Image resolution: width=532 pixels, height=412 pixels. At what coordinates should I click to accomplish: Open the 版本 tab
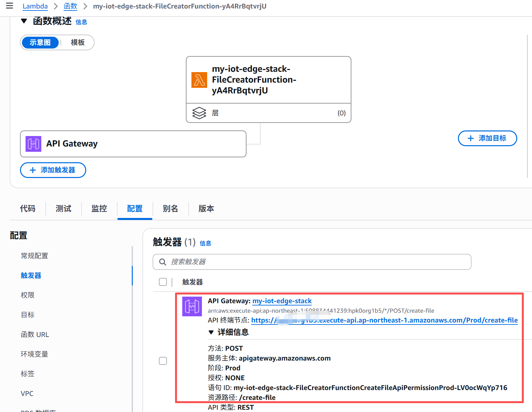pyautogui.click(x=206, y=208)
